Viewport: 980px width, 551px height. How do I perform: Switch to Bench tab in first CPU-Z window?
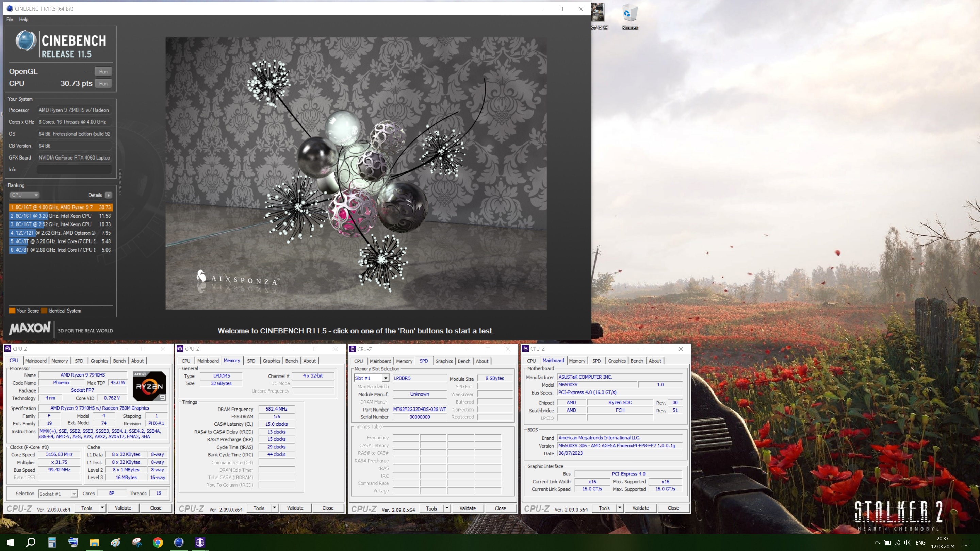coord(119,361)
